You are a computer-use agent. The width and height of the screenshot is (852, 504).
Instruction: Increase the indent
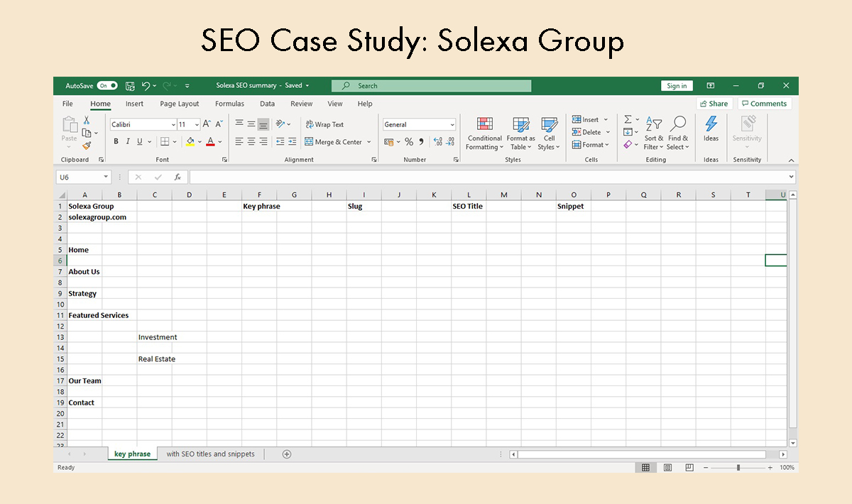pyautogui.click(x=293, y=142)
